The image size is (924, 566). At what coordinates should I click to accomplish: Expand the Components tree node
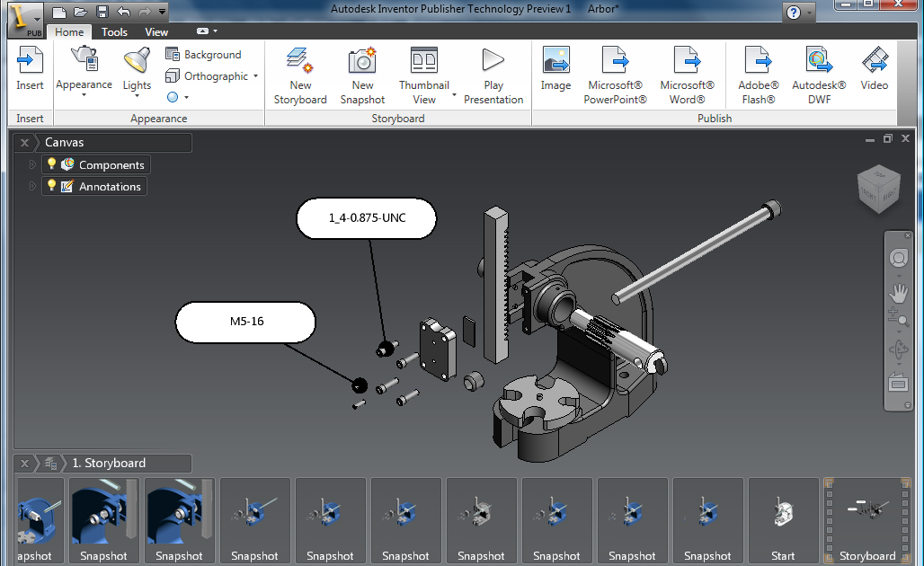click(31, 164)
